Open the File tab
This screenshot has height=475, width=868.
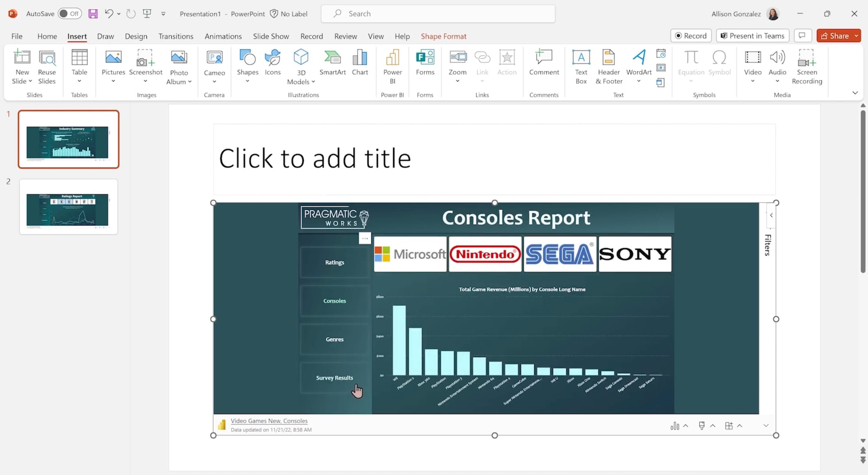pyautogui.click(x=17, y=36)
